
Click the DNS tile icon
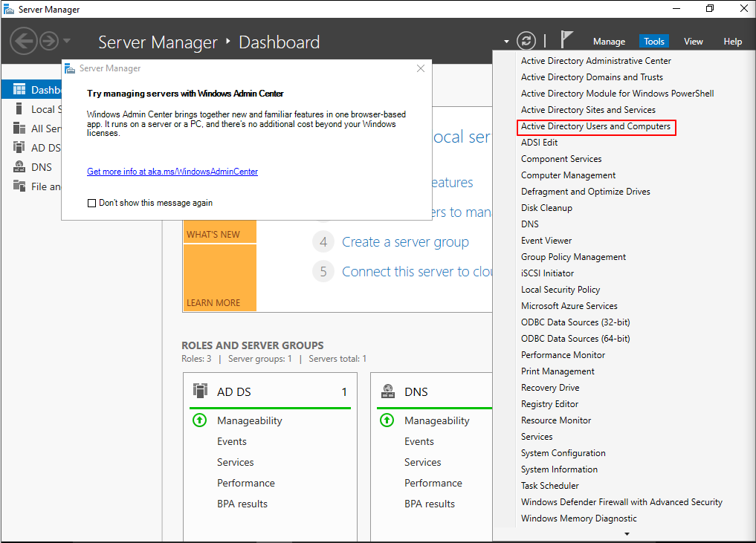387,391
